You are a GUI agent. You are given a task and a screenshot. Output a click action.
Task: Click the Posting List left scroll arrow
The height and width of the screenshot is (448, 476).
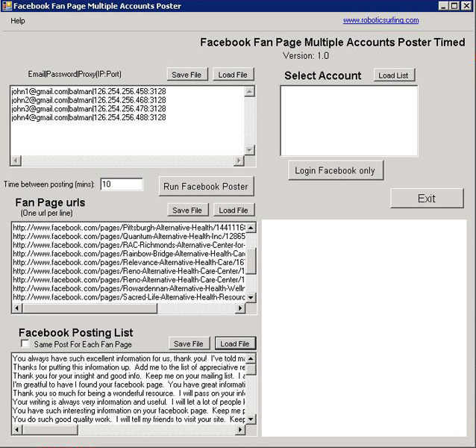coord(17,429)
